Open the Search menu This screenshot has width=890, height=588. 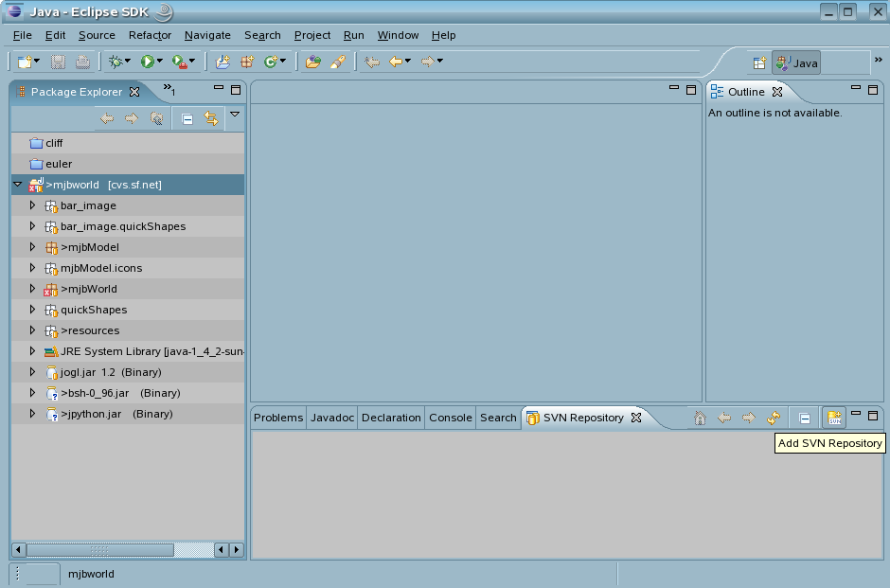(x=262, y=35)
